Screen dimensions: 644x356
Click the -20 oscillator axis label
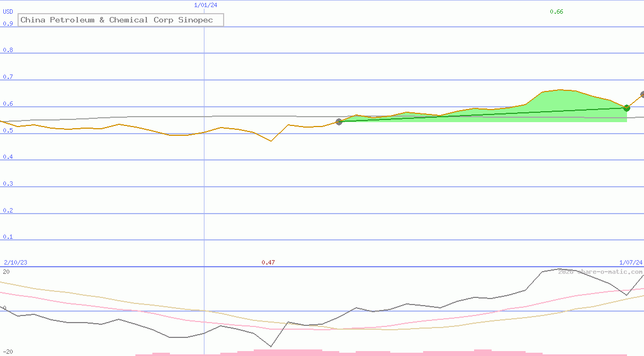click(8, 352)
